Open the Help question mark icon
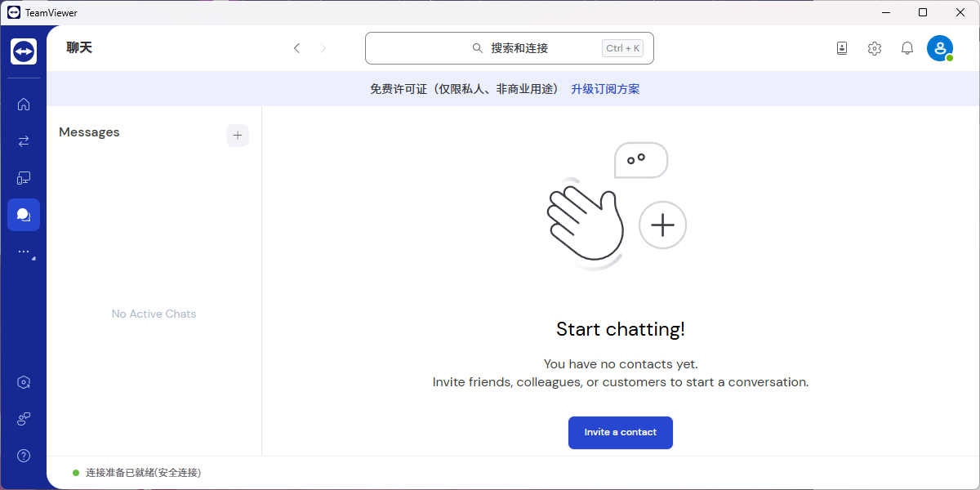The width and height of the screenshot is (980, 490). pos(24,456)
